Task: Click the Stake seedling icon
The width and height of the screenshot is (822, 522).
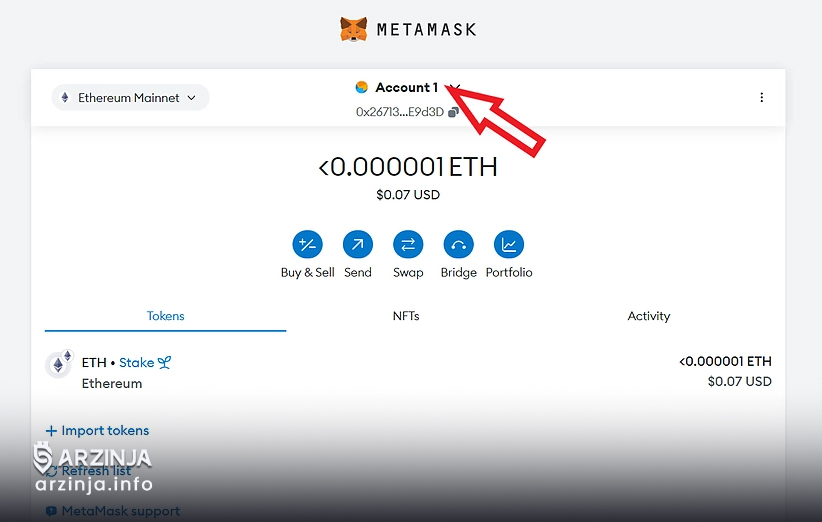Action: (x=165, y=363)
